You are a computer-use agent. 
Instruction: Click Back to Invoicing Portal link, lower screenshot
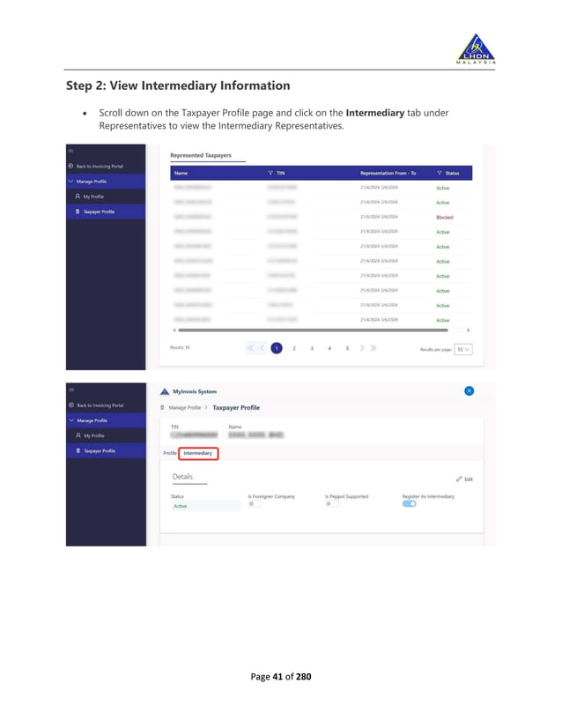tap(100, 405)
